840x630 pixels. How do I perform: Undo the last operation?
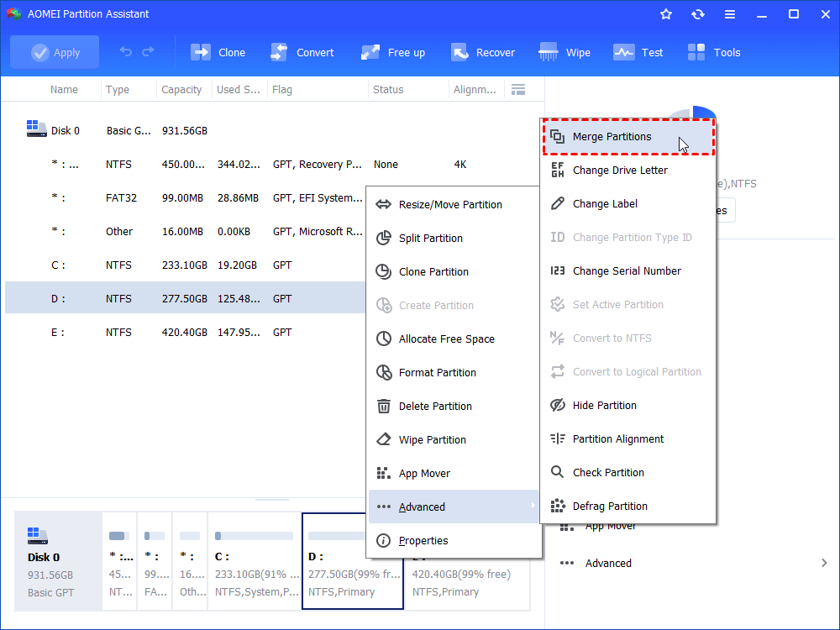(126, 52)
